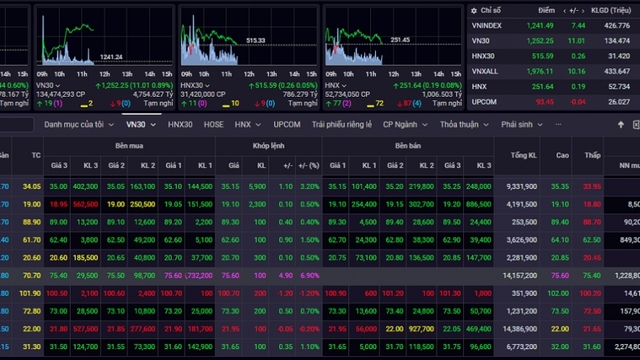Click the VNINDEX value 1,241.49
Viewport: 640px width, 360px height.
540,26
